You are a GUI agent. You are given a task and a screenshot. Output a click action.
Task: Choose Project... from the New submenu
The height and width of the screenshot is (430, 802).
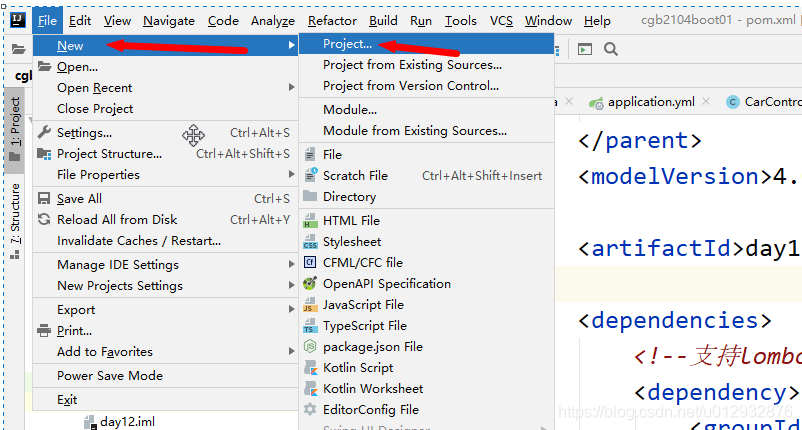347,44
